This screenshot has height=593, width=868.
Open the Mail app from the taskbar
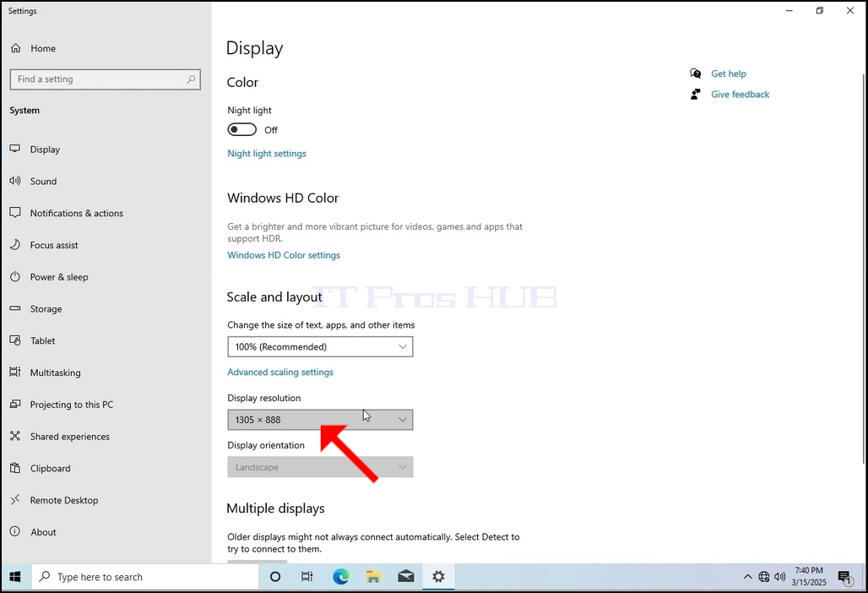click(x=406, y=577)
